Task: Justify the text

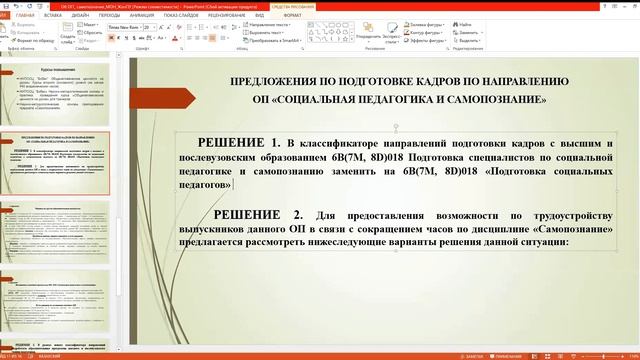Action: click(213, 38)
